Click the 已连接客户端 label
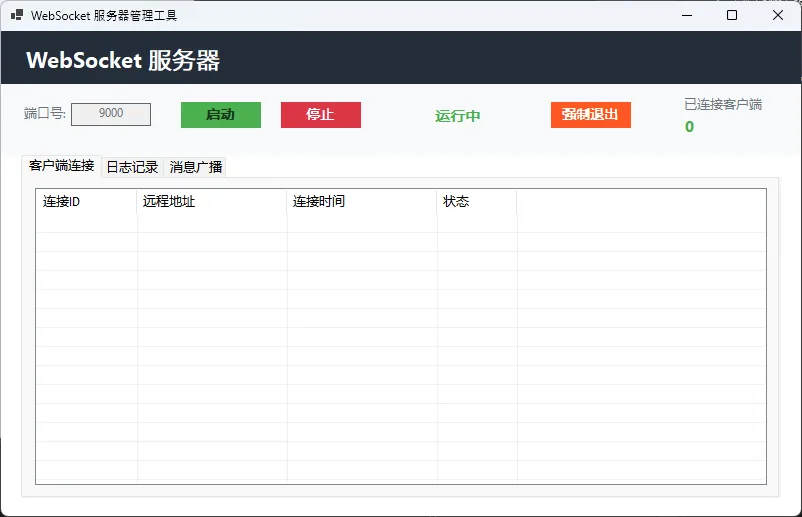 tap(722, 104)
